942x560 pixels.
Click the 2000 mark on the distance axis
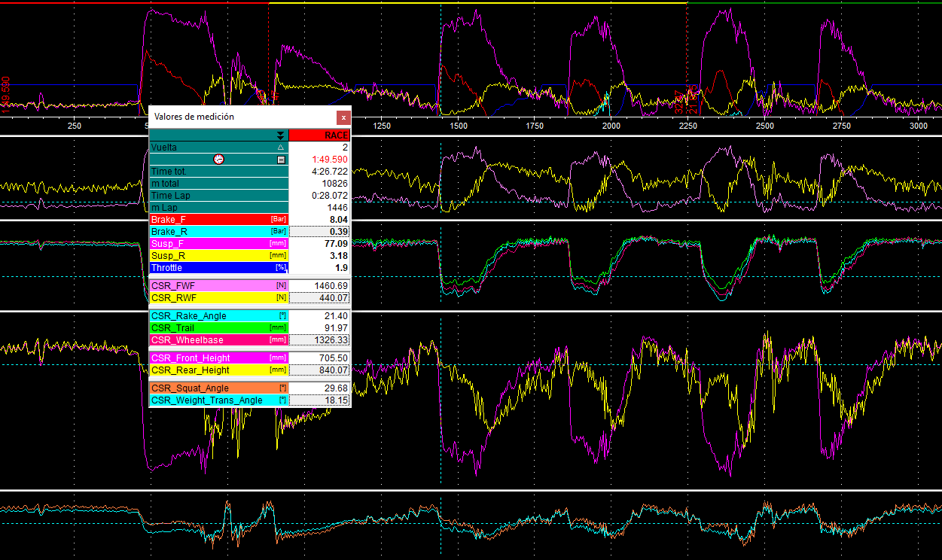click(611, 126)
